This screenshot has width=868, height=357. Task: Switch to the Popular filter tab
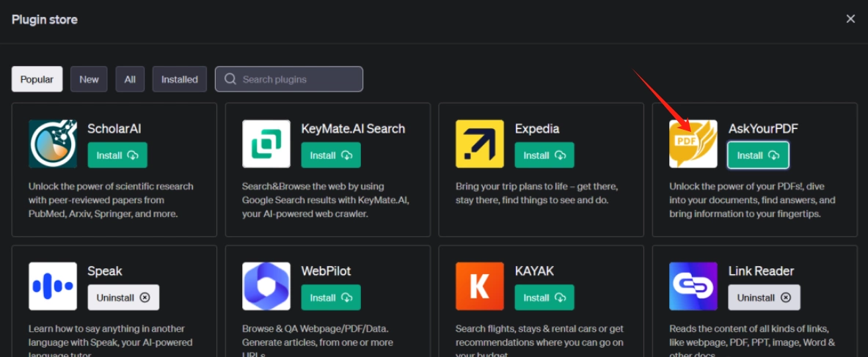tap(37, 79)
